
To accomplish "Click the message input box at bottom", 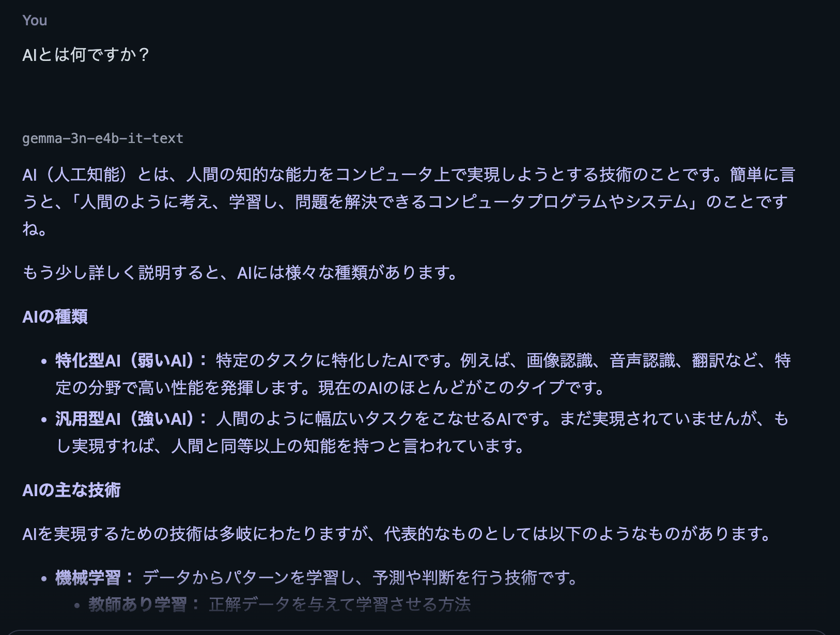I will tap(419, 632).
